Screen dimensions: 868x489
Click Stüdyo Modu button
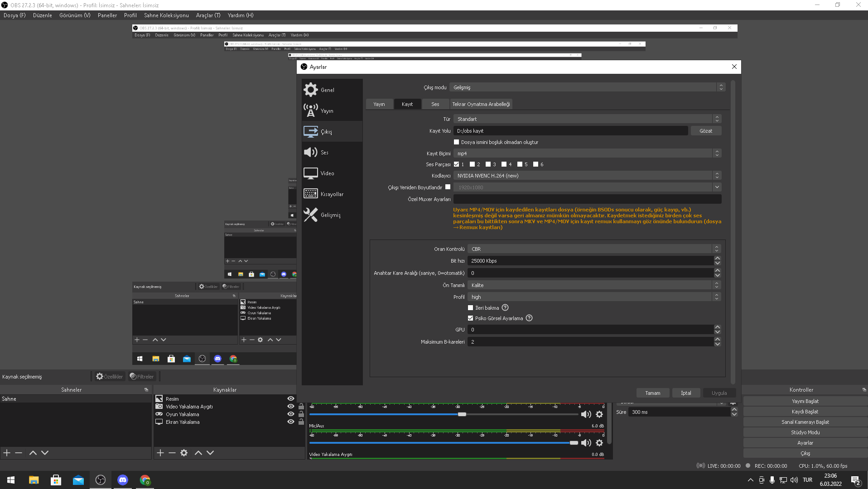tap(805, 432)
